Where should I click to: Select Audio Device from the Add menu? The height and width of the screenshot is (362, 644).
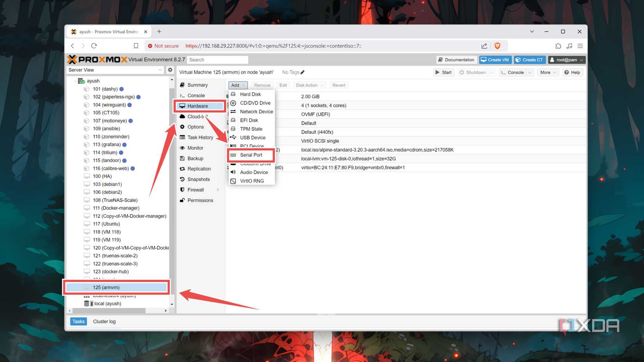(x=254, y=172)
